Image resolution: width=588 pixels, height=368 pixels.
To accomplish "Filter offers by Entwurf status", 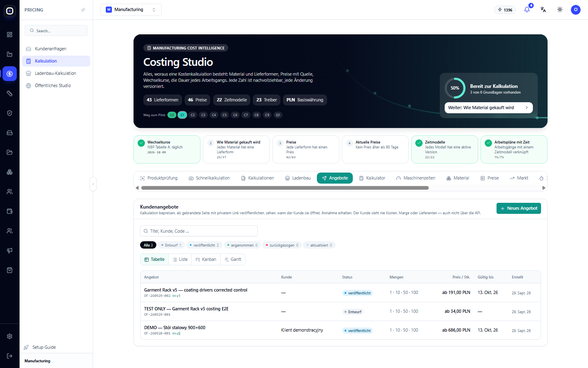I will (171, 245).
